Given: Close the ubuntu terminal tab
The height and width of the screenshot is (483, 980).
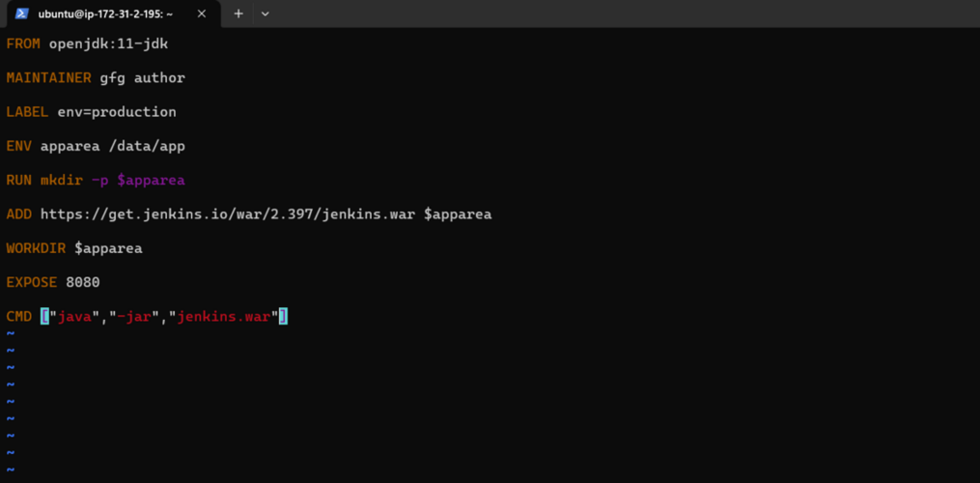Looking at the screenshot, I should (x=201, y=14).
